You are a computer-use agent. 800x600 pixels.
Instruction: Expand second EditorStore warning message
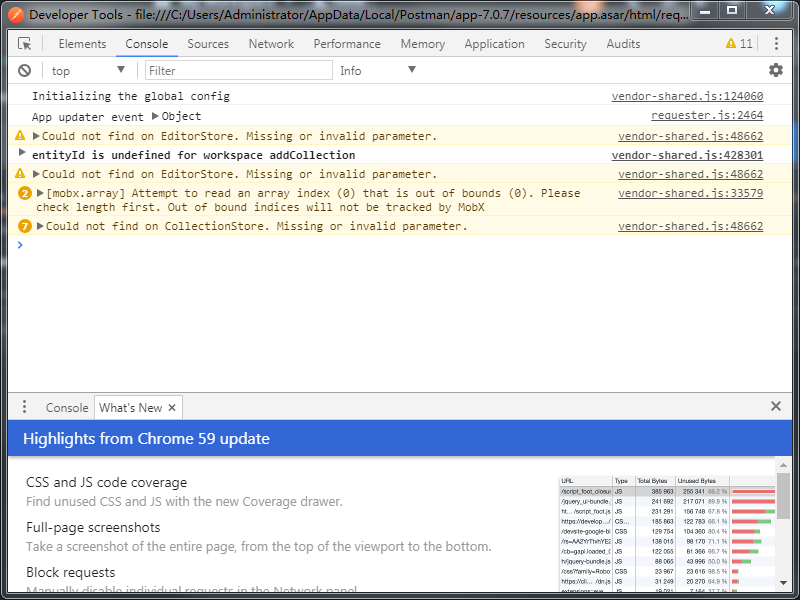(x=36, y=174)
